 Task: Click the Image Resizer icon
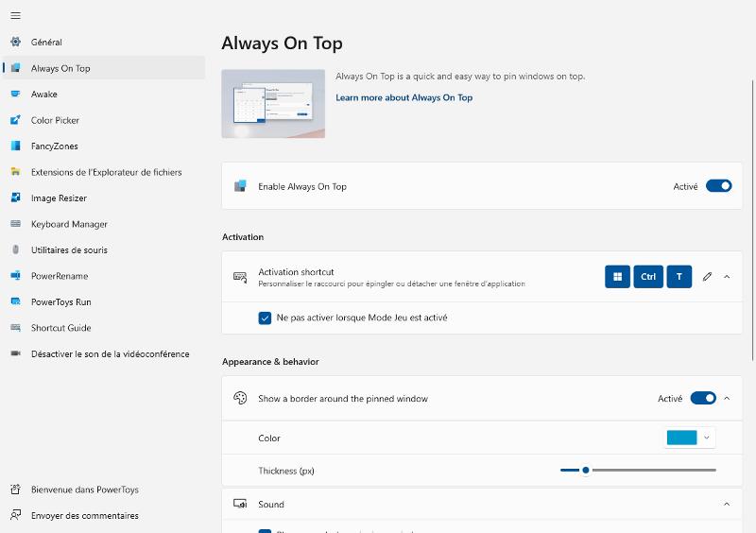tap(15, 198)
